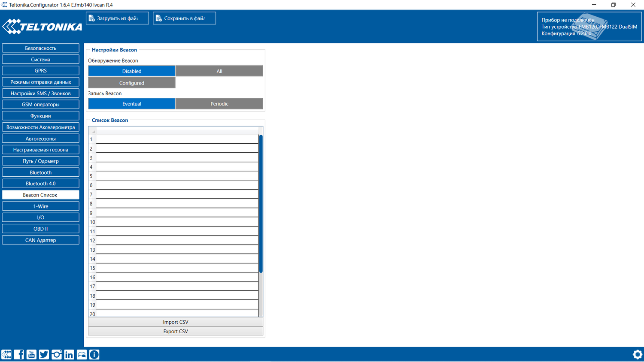Open the 1-Wire section
The height and width of the screenshot is (362, 644).
(x=41, y=206)
